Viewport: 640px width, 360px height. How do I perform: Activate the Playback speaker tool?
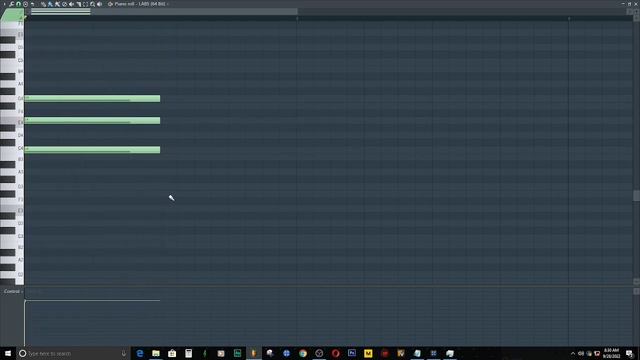point(100,4)
